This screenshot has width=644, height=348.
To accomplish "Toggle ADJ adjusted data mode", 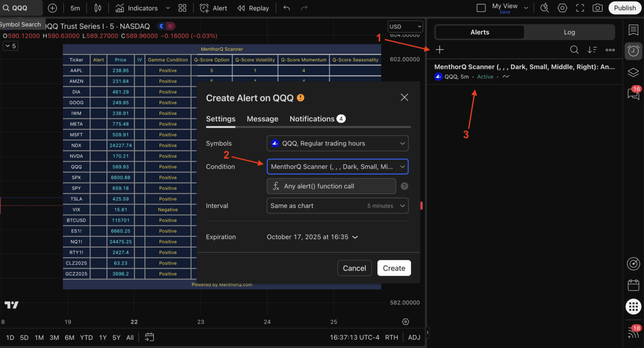I will tap(414, 337).
